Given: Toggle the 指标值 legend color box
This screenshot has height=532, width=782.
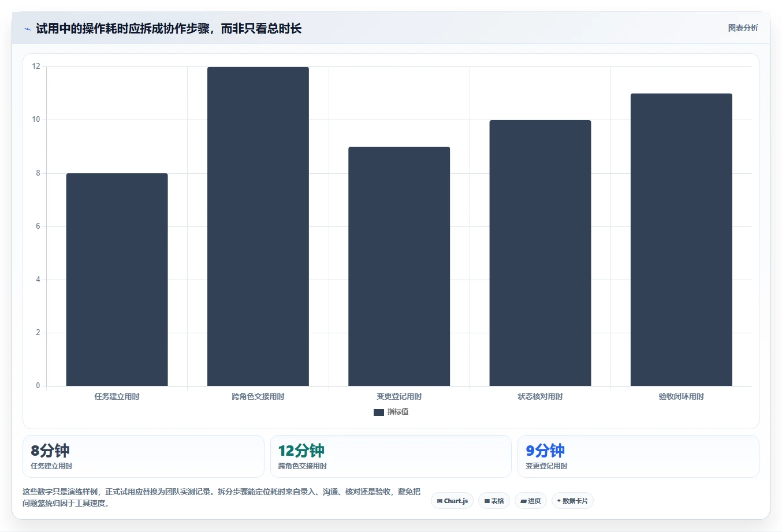Looking at the screenshot, I should [x=379, y=412].
